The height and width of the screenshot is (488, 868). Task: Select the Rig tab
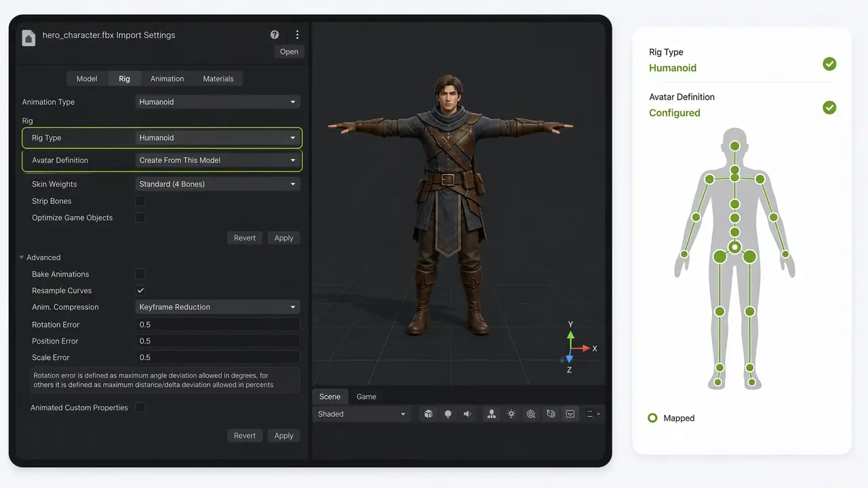coord(124,79)
